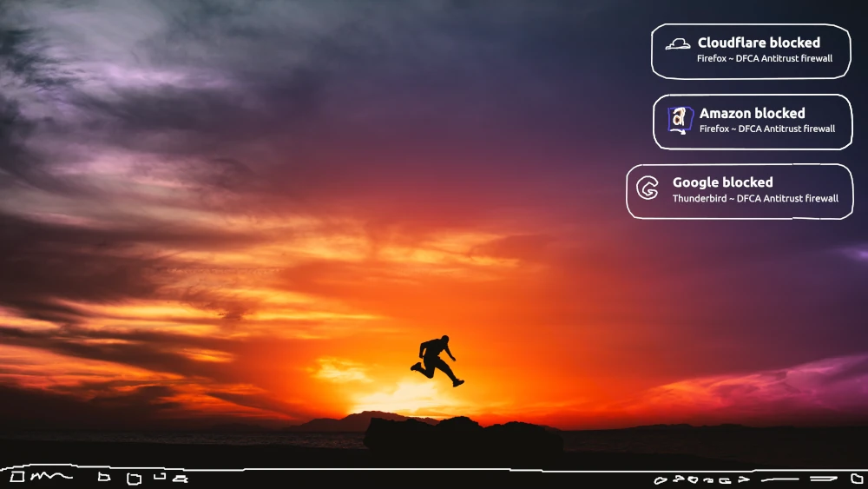Click the Amazon logo icon in notification
Image resolution: width=868 pixels, height=489 pixels.
coord(681,120)
